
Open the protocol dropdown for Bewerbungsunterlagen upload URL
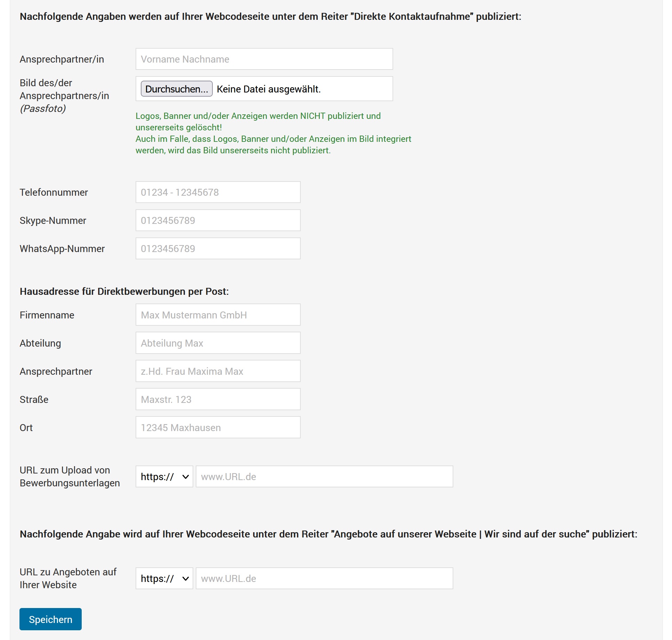(x=164, y=477)
